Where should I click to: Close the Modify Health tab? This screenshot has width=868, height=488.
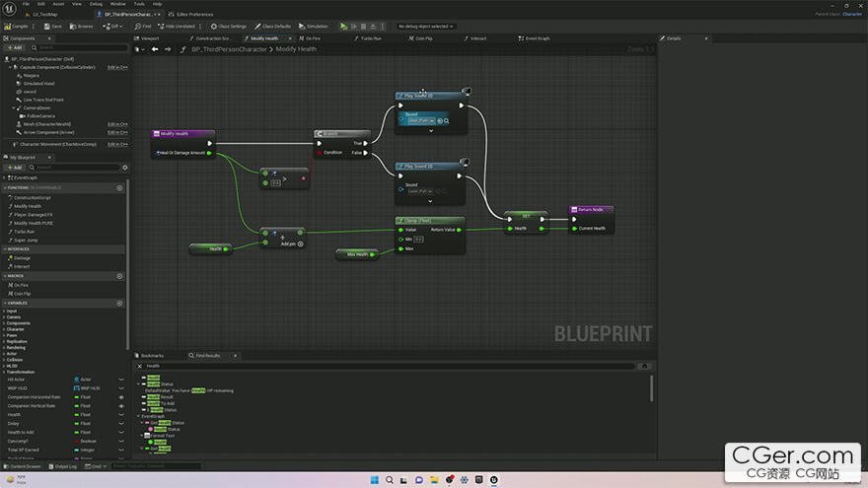pos(290,38)
